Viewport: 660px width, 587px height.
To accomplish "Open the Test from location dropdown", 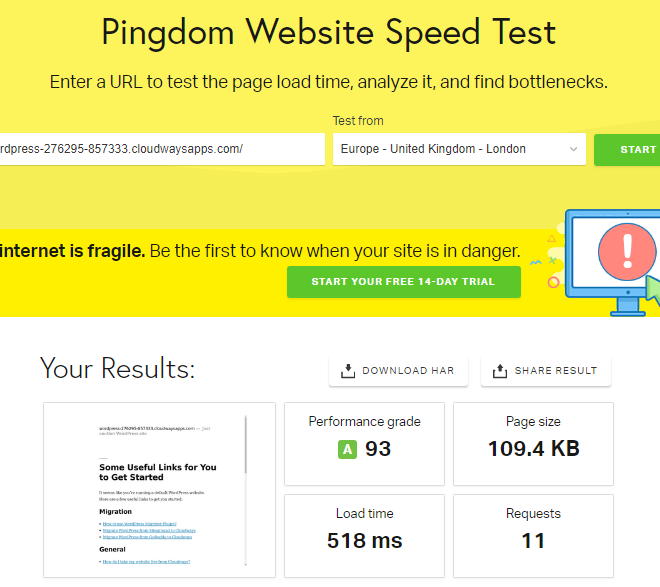I will (x=459, y=149).
